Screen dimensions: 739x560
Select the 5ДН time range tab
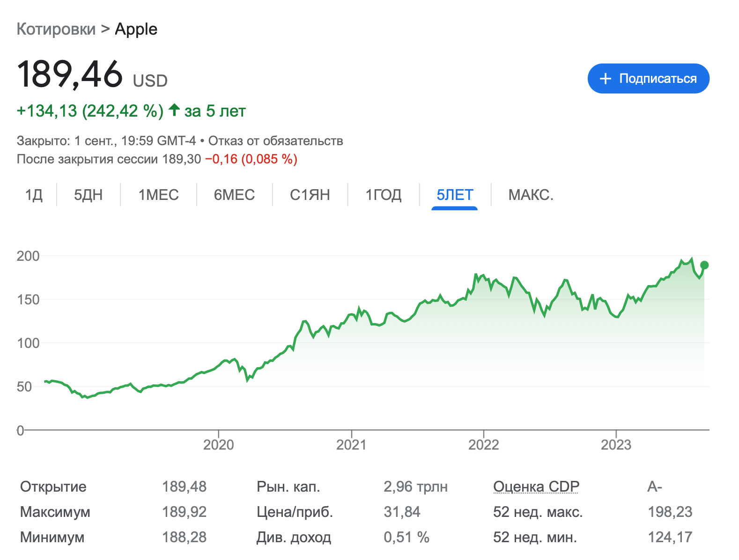coord(89,195)
